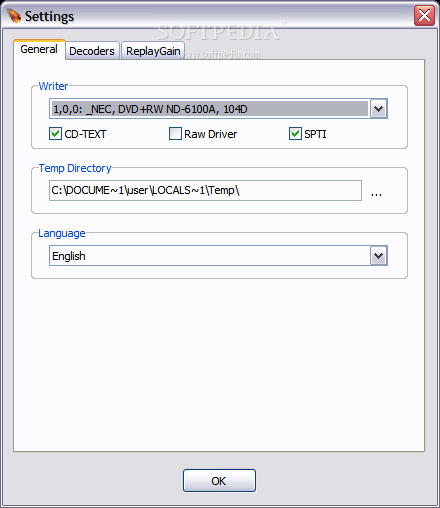Enable the Raw Driver checkbox
Image resolution: width=440 pixels, height=508 pixels.
point(175,134)
